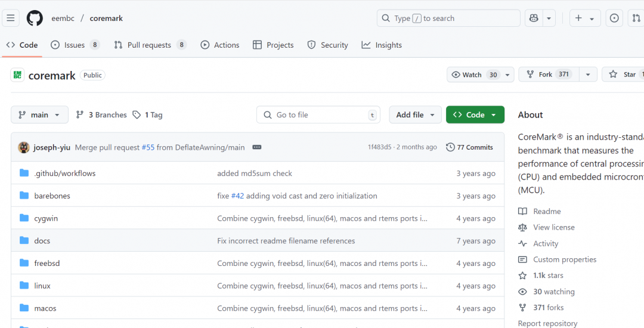This screenshot has width=644, height=328.
Task: Open the eembc owner link
Action: (x=63, y=18)
